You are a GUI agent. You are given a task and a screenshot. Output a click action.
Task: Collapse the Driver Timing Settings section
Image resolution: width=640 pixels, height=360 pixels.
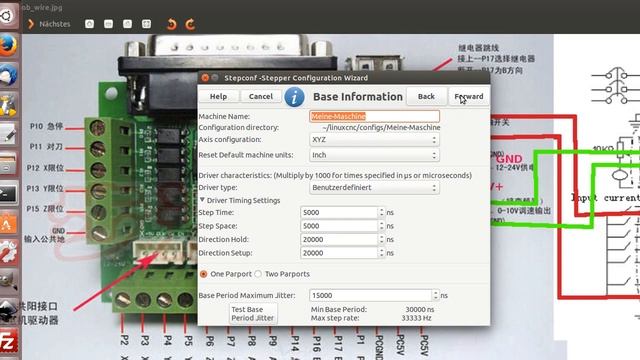click(202, 200)
